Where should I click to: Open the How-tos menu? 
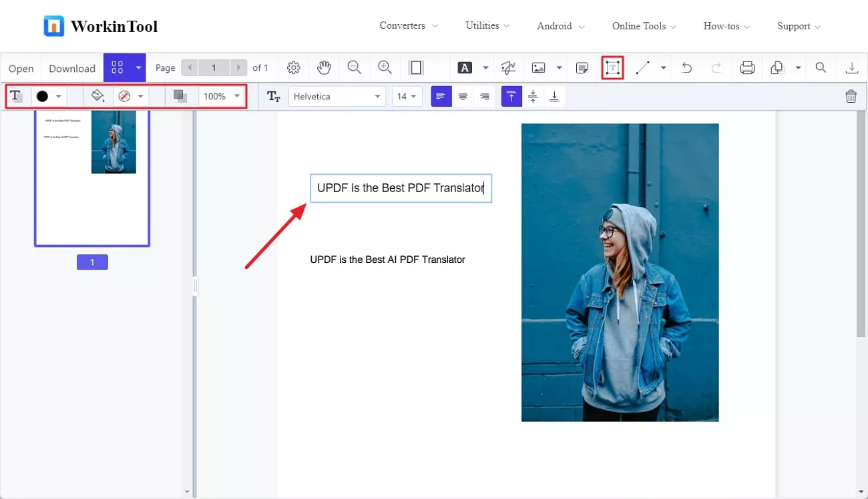coord(726,26)
